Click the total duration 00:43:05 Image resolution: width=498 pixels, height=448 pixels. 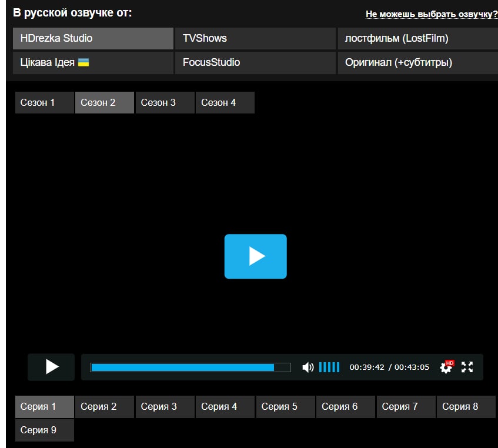(412, 367)
